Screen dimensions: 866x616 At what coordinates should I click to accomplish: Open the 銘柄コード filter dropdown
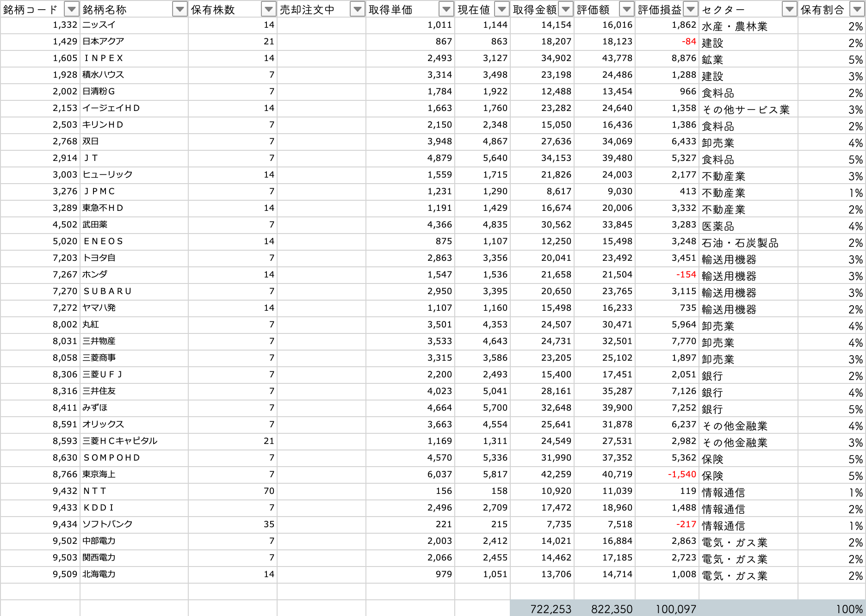pos(71,9)
